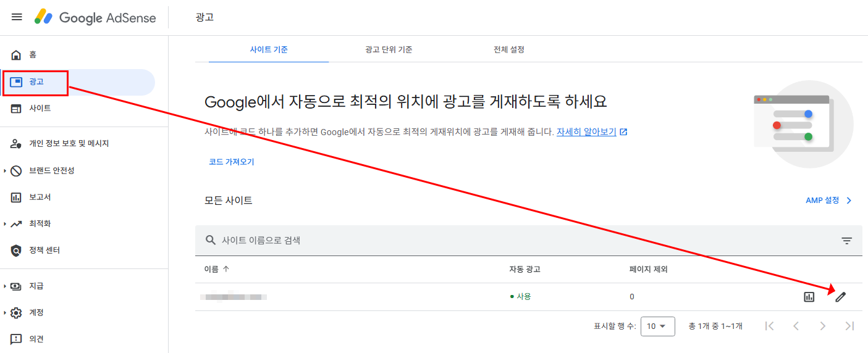Viewport: 868px width, 353px height.
Task: Open the 자세히 알아보기 link
Action: (x=586, y=131)
